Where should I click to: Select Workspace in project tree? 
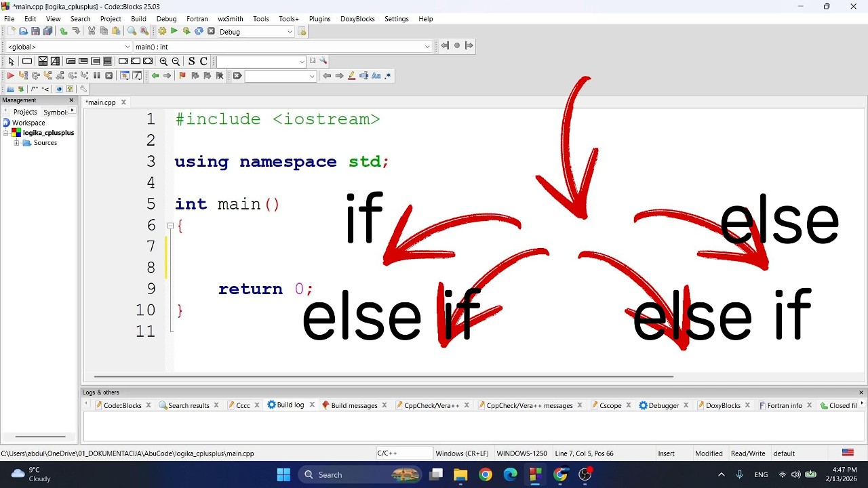28,123
